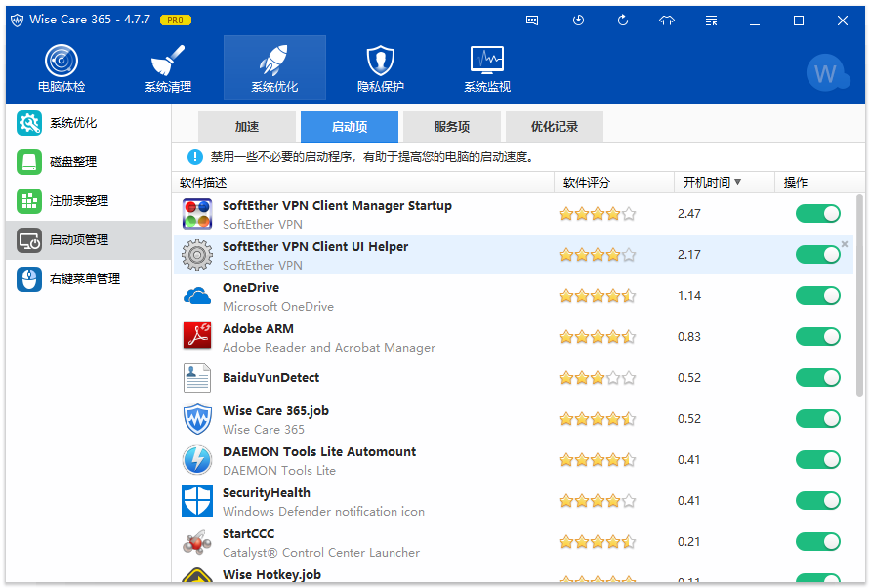Disable SoftEther VPN Client UI Helper toggle
Screen dimensions: 871x588
tap(817, 255)
